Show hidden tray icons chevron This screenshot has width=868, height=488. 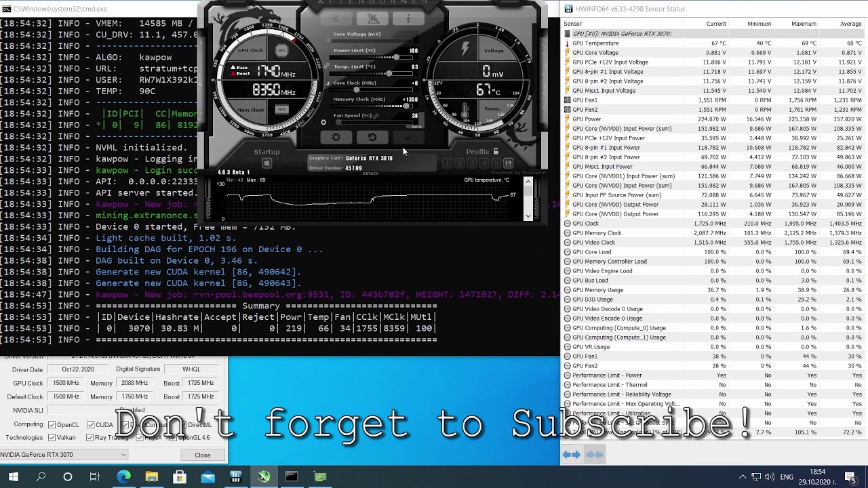(x=743, y=477)
